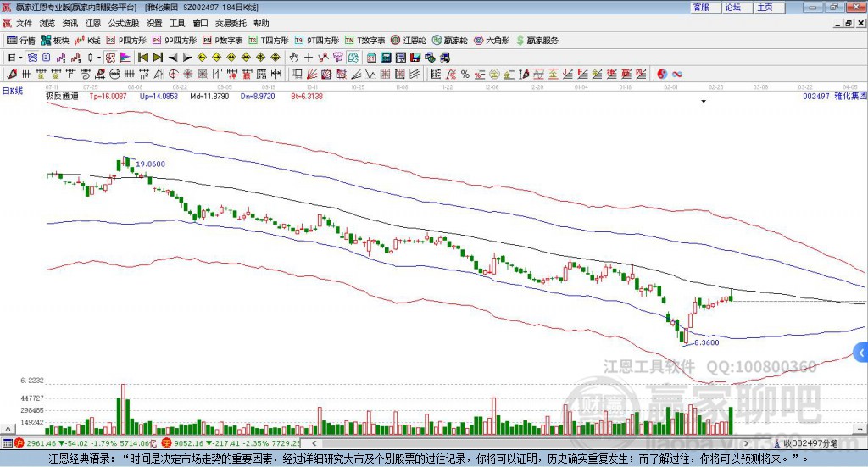Open the calculator icon in the toolbar
The image size is (868, 467).
[387, 58]
